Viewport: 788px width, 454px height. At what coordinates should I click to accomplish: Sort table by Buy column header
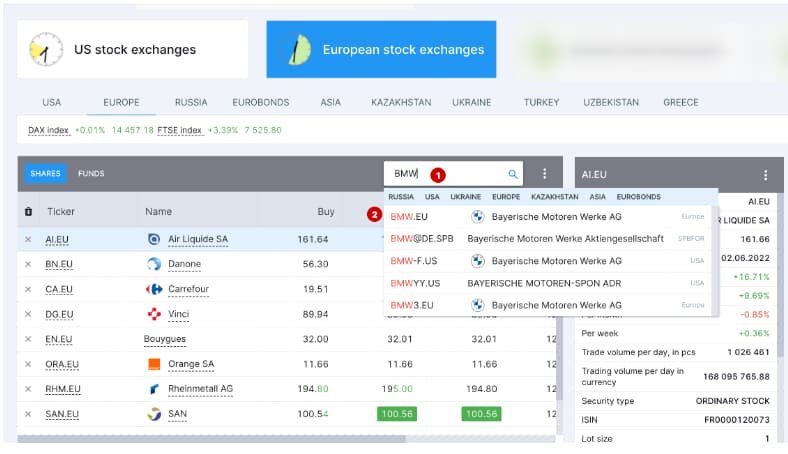click(326, 212)
